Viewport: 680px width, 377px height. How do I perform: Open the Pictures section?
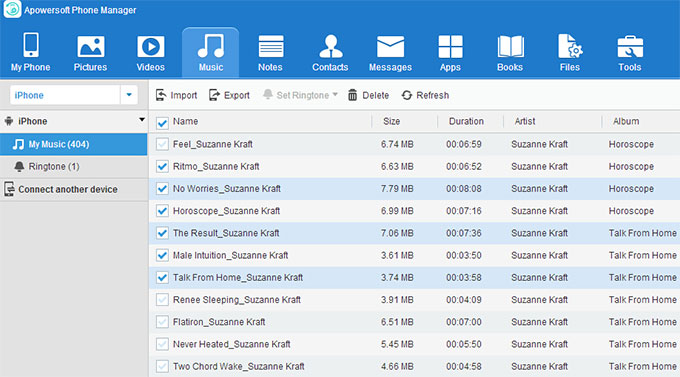pos(90,52)
